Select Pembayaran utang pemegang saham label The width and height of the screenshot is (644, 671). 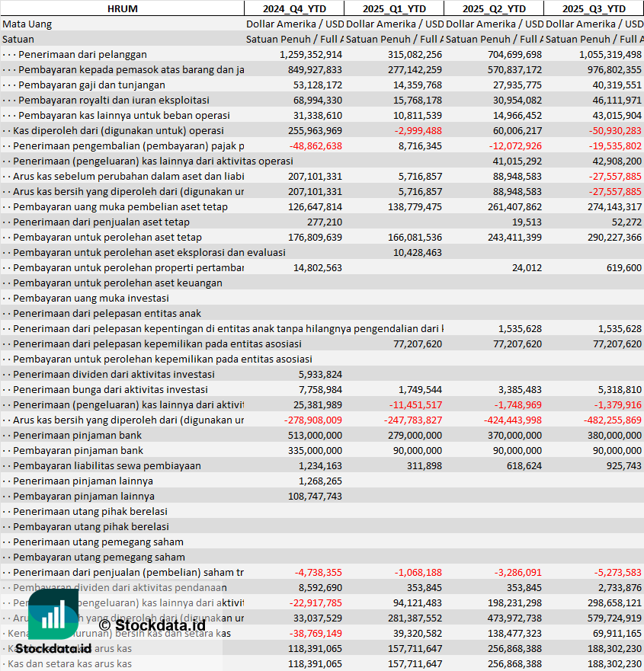point(99,558)
